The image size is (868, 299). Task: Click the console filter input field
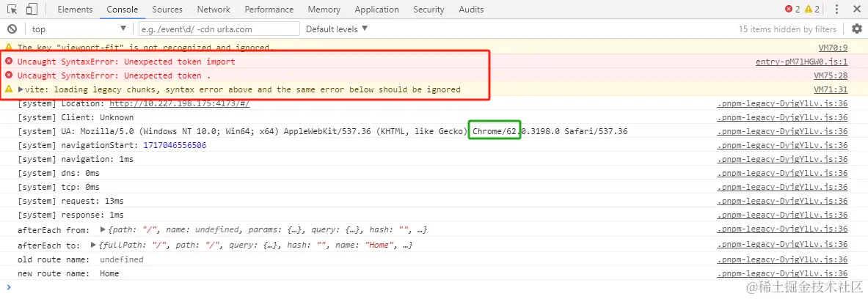(219, 29)
